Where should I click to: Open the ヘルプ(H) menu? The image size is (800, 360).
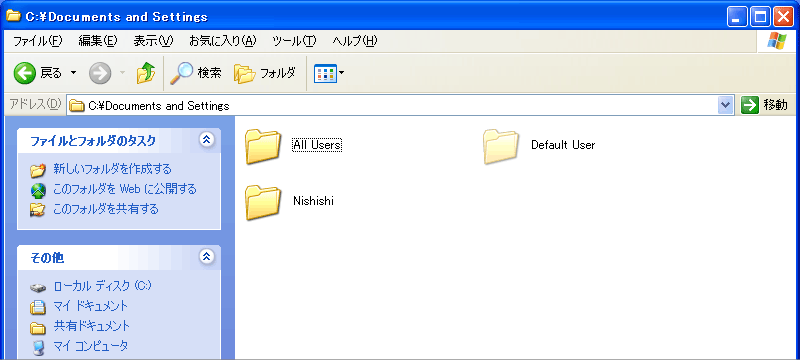[355, 41]
